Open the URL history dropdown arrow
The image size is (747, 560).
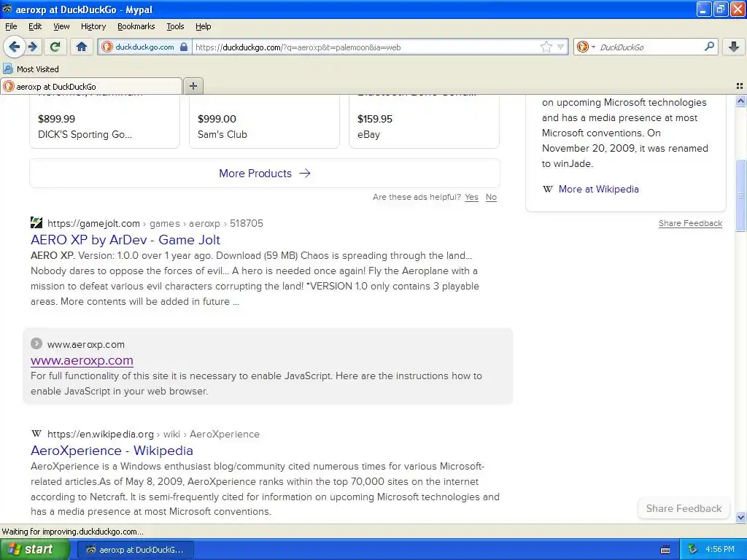pyautogui.click(x=561, y=47)
